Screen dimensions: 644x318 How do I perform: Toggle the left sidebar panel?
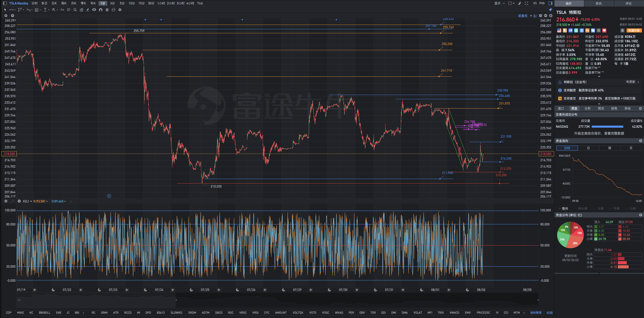(5, 3)
